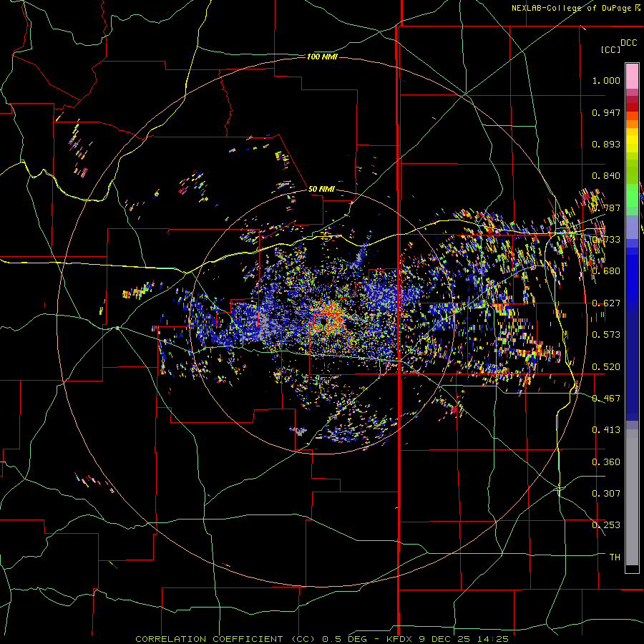The image size is (644, 644).
Task: Click the 0.680 legend value
Action: coord(606,271)
